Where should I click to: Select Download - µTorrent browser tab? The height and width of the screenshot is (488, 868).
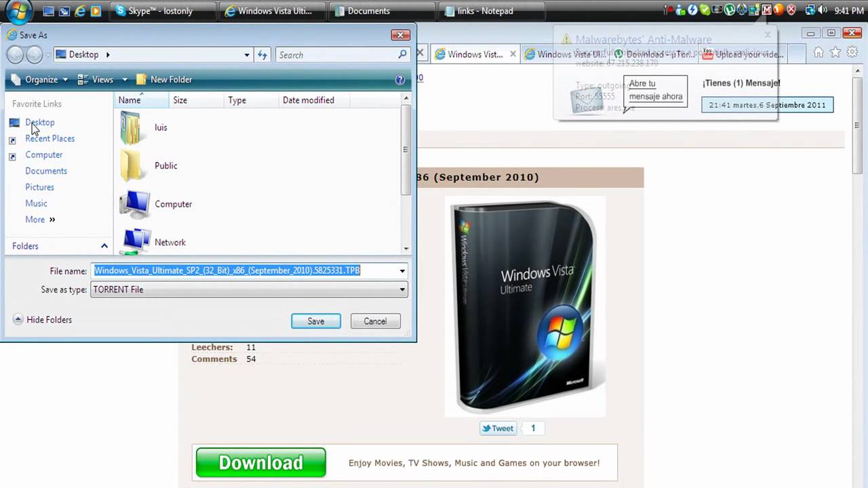click(x=654, y=54)
